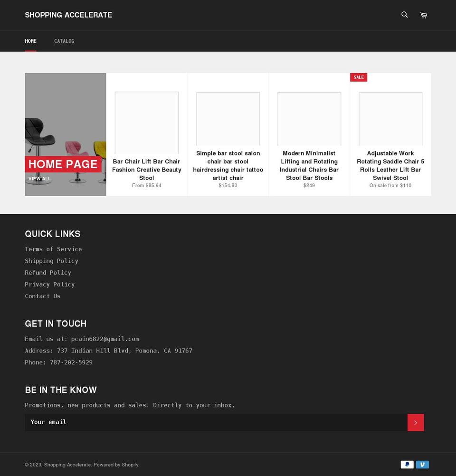Screen dimensions: 456x476
Task: Click the red SALE badge
Action: (359, 77)
